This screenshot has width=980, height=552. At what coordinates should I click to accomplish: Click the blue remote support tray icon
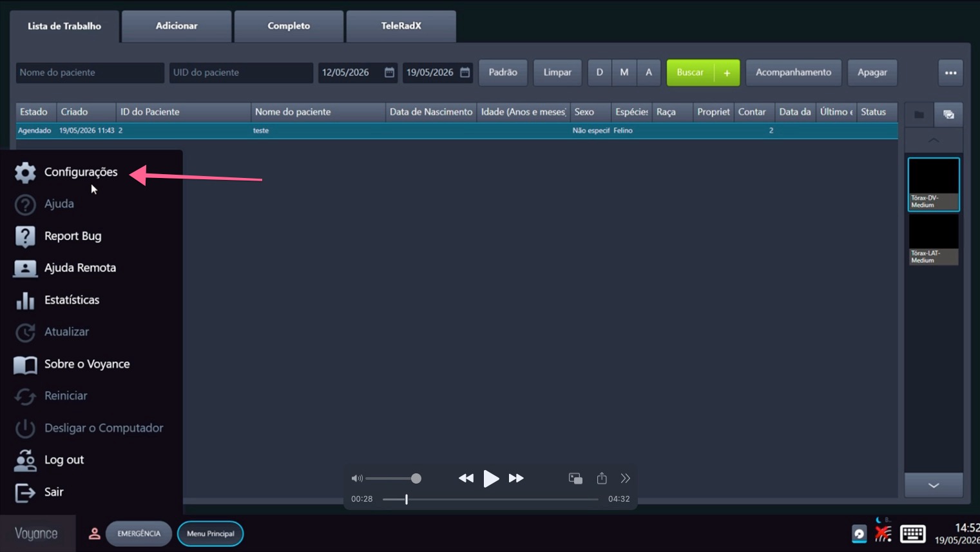click(x=859, y=534)
